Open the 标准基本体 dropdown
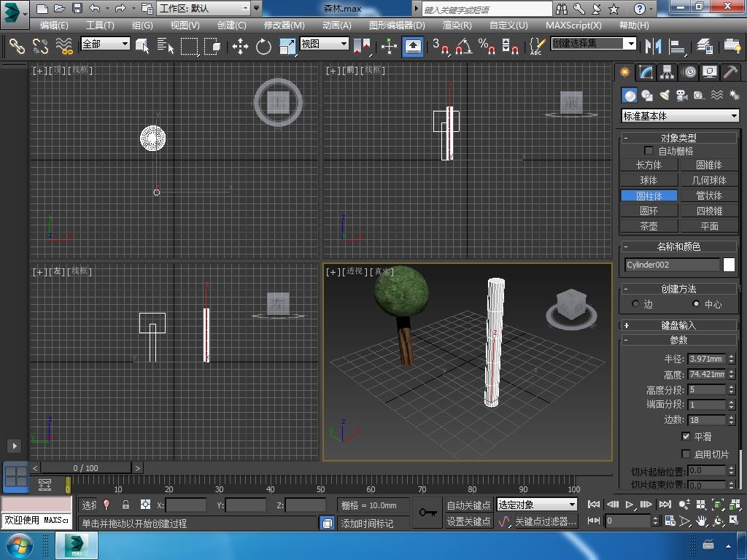Viewport: 747px width, 560px height. [x=680, y=116]
